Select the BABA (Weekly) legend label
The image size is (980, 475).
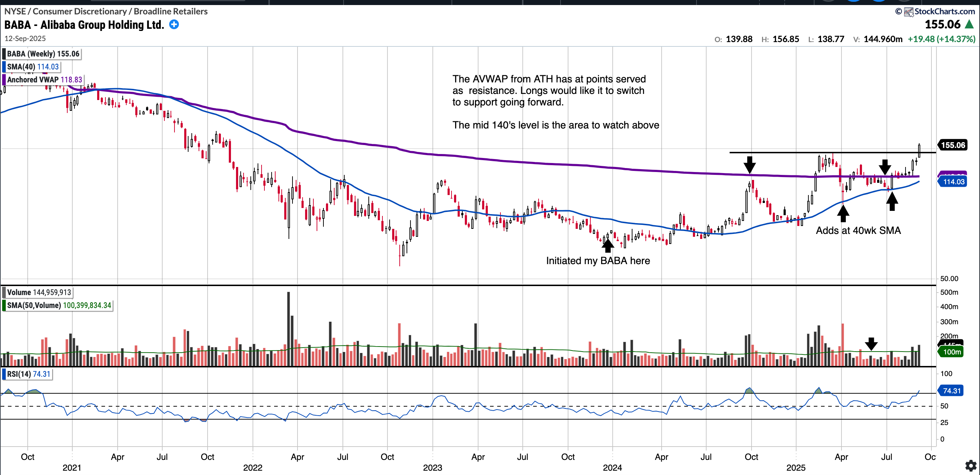coord(43,54)
